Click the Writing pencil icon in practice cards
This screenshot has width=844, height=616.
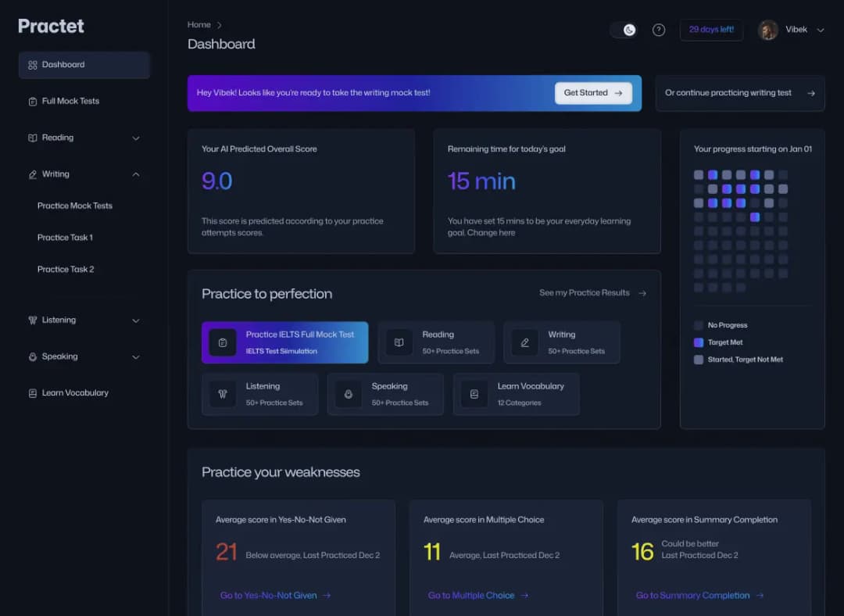(524, 342)
